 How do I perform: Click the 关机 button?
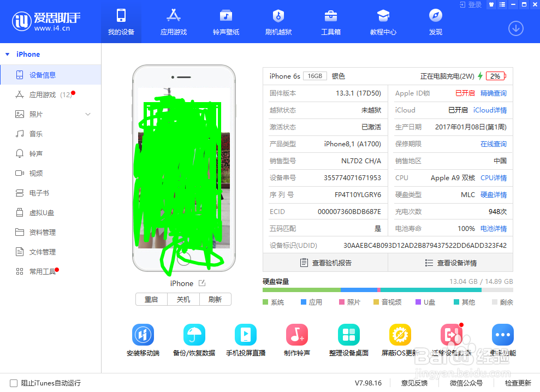183,299
